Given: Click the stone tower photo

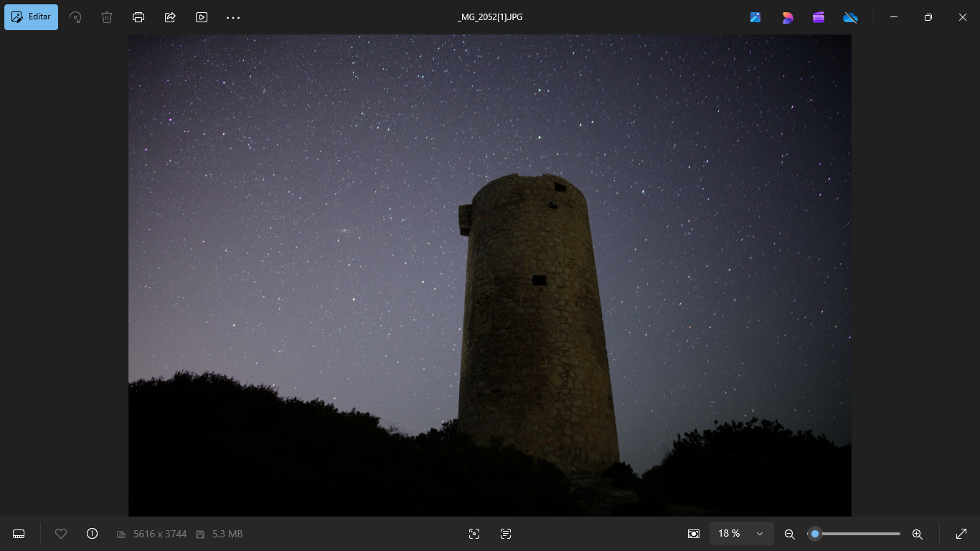Looking at the screenshot, I should click(x=490, y=275).
